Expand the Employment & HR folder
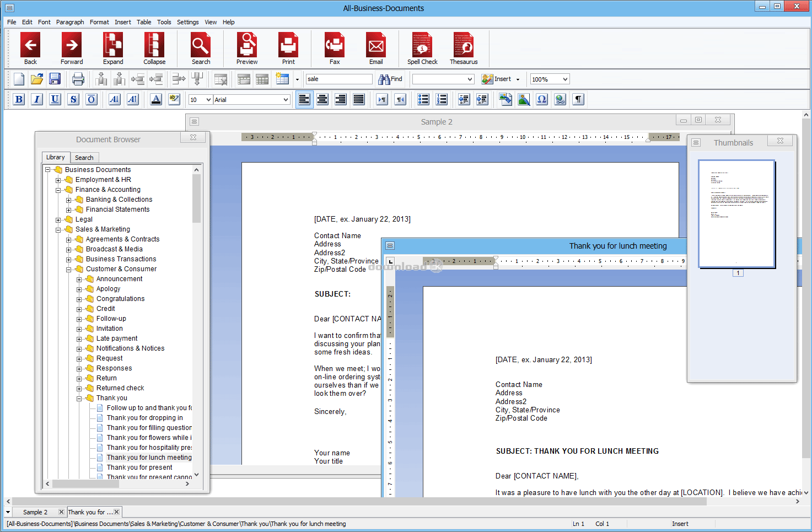 point(58,180)
